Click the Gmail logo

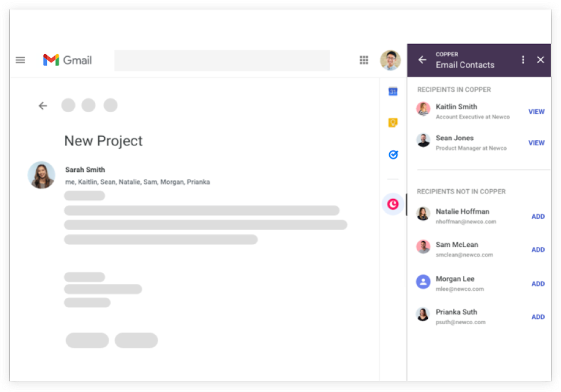point(67,59)
